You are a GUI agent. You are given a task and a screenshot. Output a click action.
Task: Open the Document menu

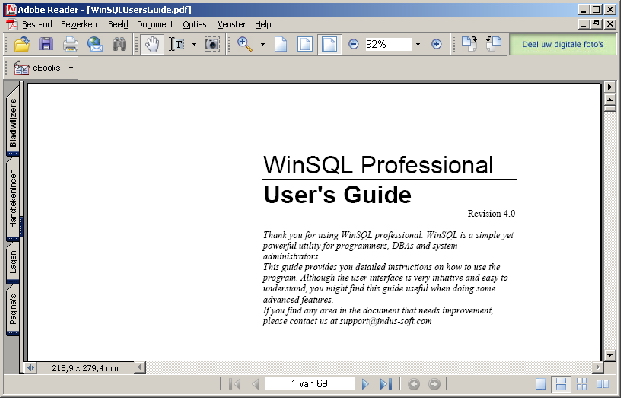(155, 25)
